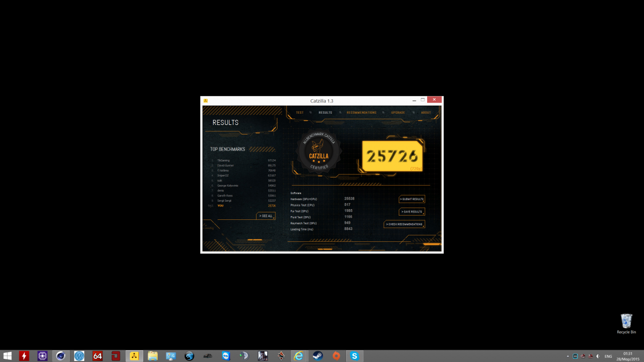Launch the Cinema 4D sphere taskbar icon
644x362 pixels.
tap(61, 356)
